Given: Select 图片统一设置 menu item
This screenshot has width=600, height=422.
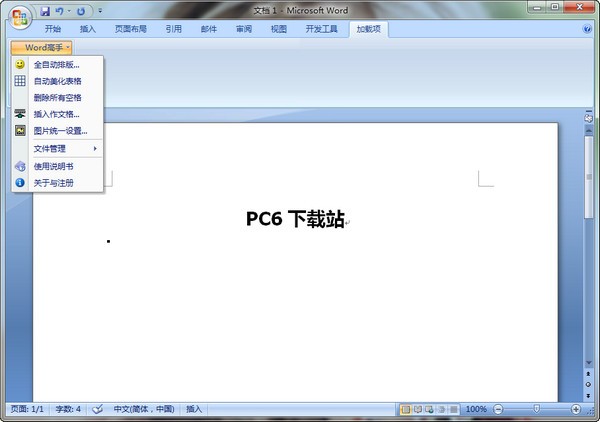Looking at the screenshot, I should (57, 131).
